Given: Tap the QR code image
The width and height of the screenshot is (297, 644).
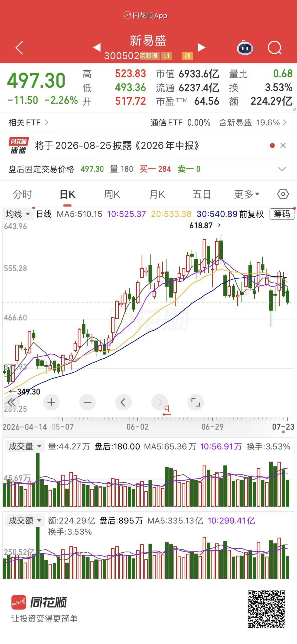Looking at the screenshot, I should click(266, 609).
